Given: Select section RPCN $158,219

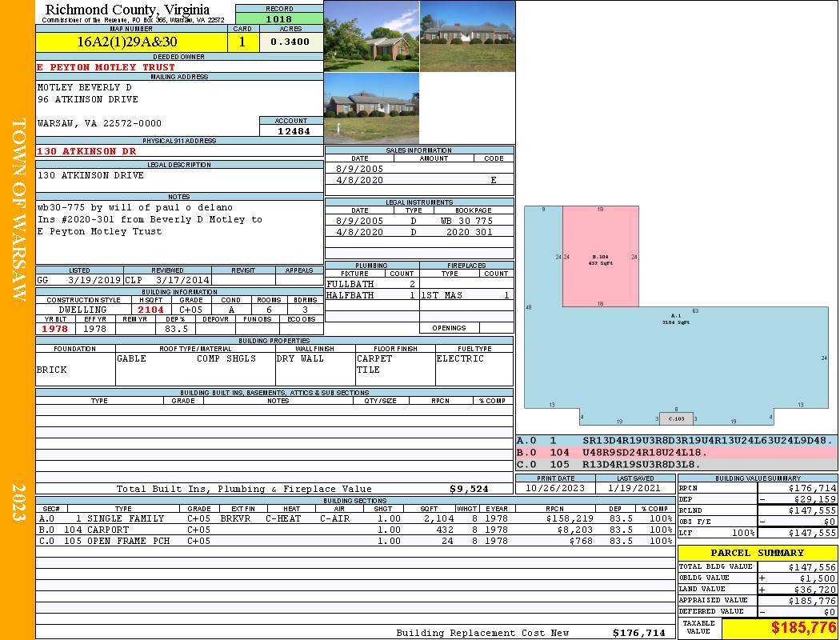Looking at the screenshot, I should [x=570, y=518].
